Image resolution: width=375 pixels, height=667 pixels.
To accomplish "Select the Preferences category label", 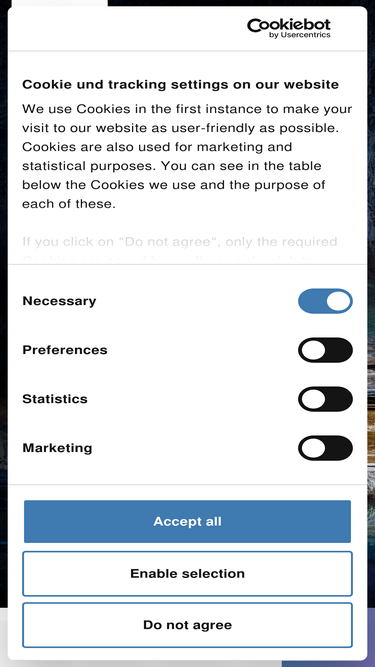I will 65,350.
